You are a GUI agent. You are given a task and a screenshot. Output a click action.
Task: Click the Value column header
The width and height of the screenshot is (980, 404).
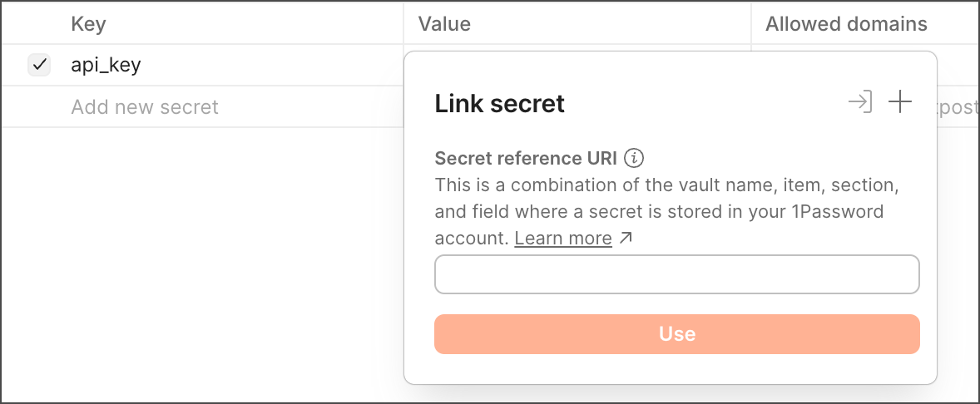444,24
